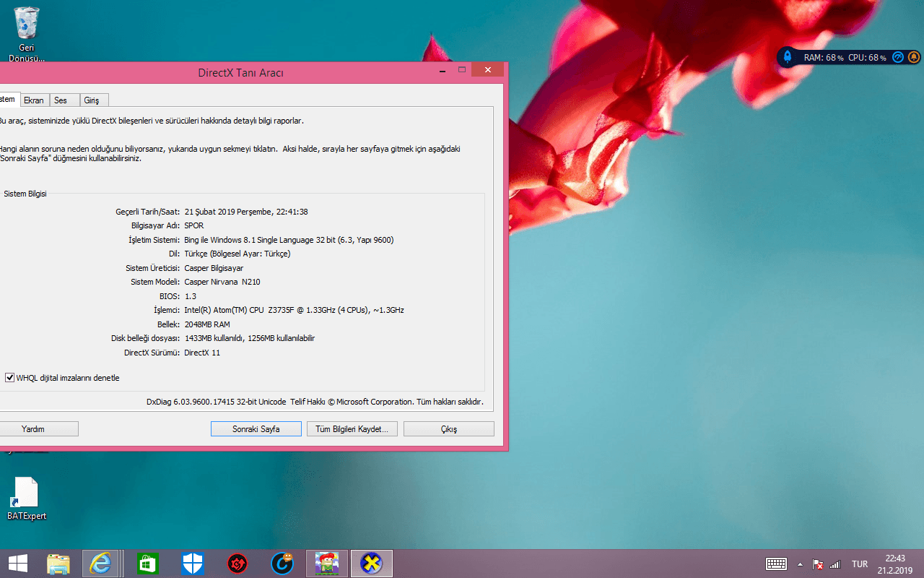Open Internet Explorer in the taskbar
This screenshot has height=578, width=924.
point(100,564)
